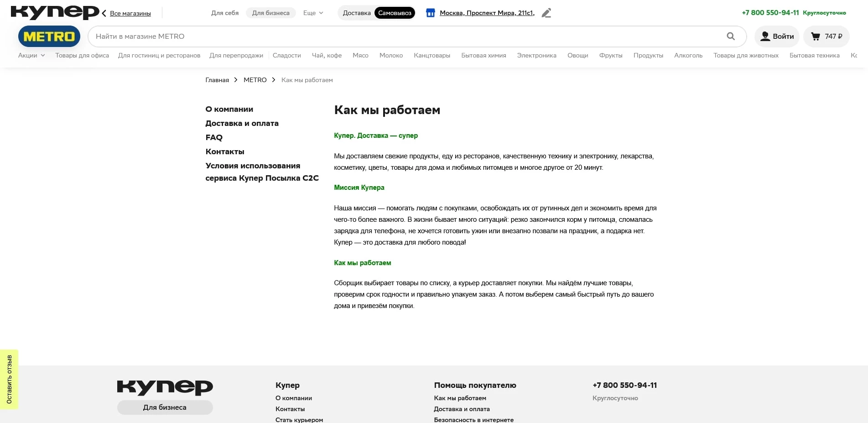Click the Найти в магазине METRO search field
Image resolution: width=868 pixels, height=423 pixels.
coord(406,37)
